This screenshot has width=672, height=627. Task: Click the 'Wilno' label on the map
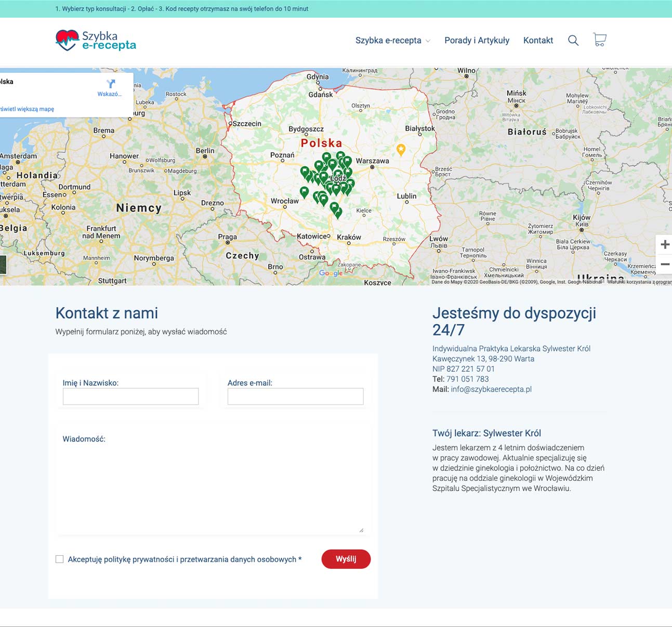466,71
